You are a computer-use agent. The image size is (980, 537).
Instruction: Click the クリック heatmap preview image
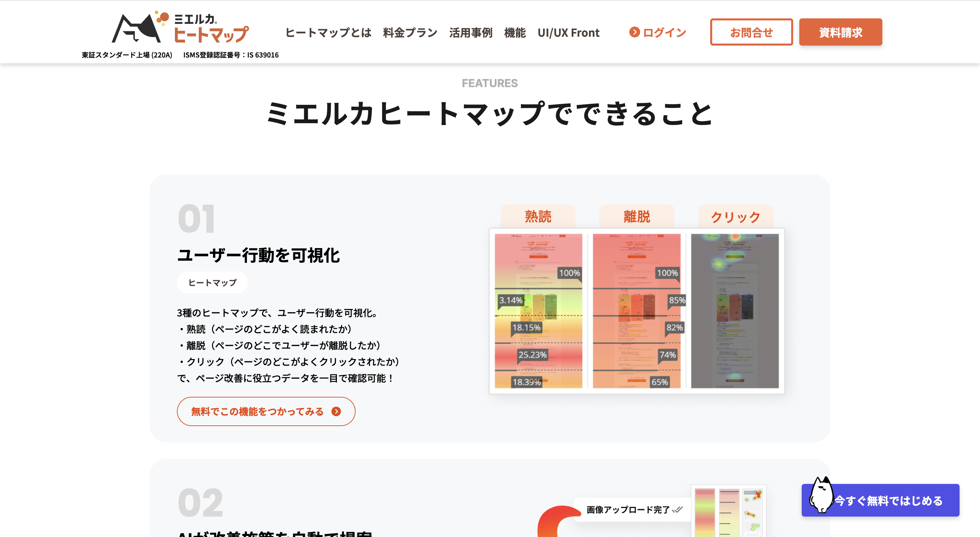coord(735,311)
